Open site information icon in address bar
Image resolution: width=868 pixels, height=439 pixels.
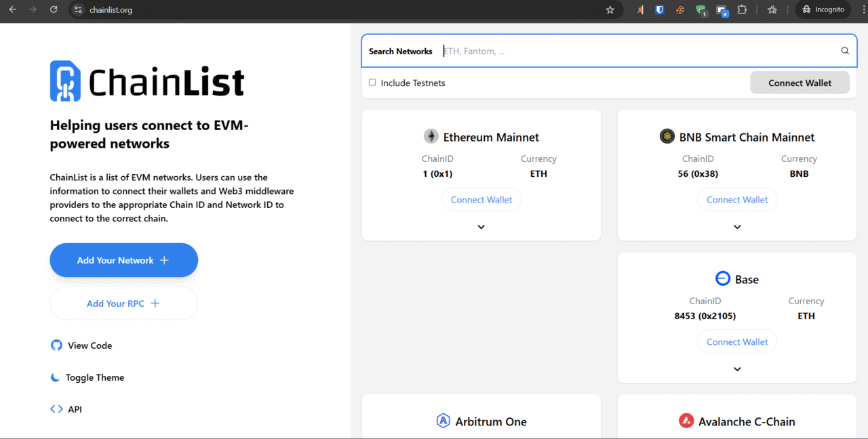(x=78, y=9)
